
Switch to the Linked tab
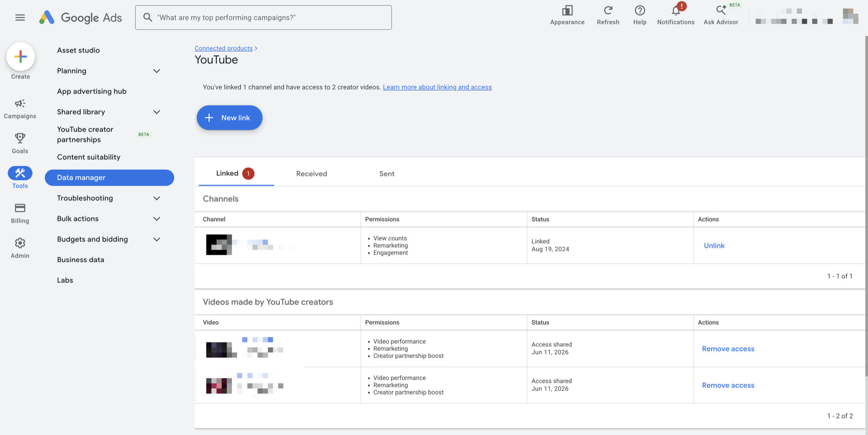tap(236, 174)
